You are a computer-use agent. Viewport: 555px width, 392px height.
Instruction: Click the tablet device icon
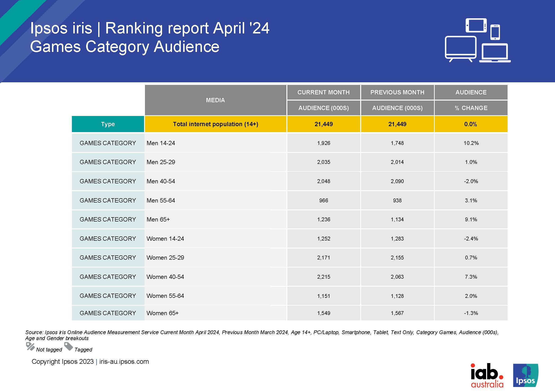pyautogui.click(x=476, y=25)
